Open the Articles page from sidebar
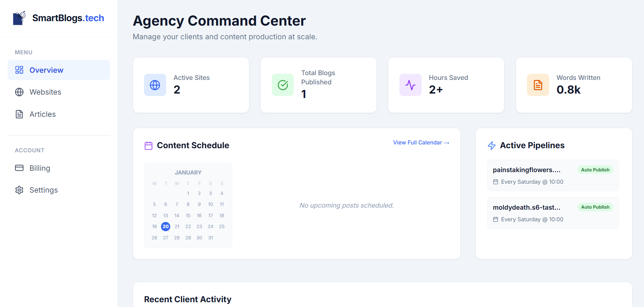This screenshot has height=307, width=644. pos(42,114)
